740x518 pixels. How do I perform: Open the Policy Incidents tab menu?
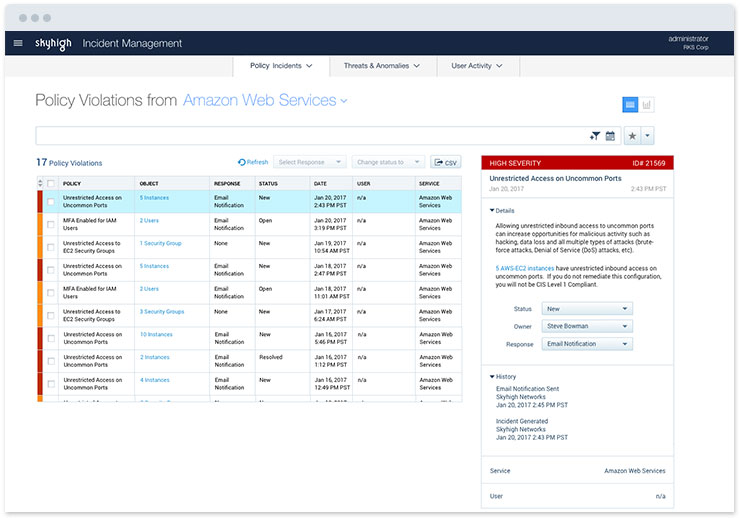[x=281, y=66]
